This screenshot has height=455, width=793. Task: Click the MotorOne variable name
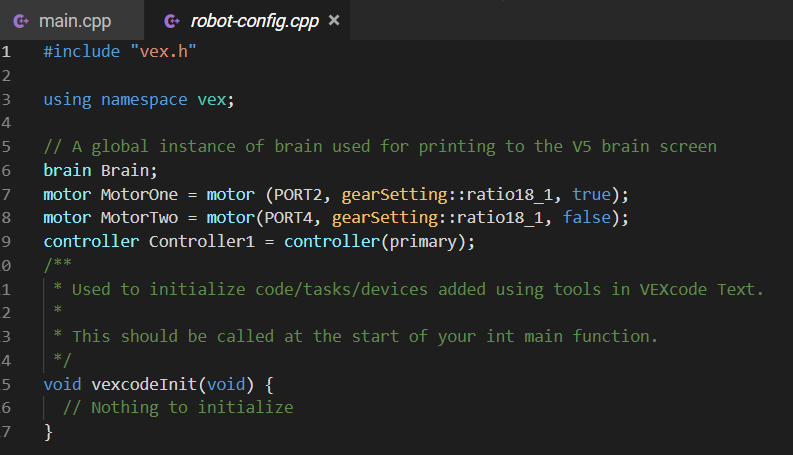[139, 194]
